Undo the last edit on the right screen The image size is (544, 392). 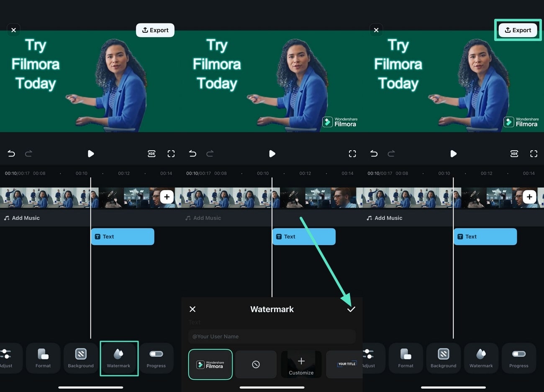[374, 154]
